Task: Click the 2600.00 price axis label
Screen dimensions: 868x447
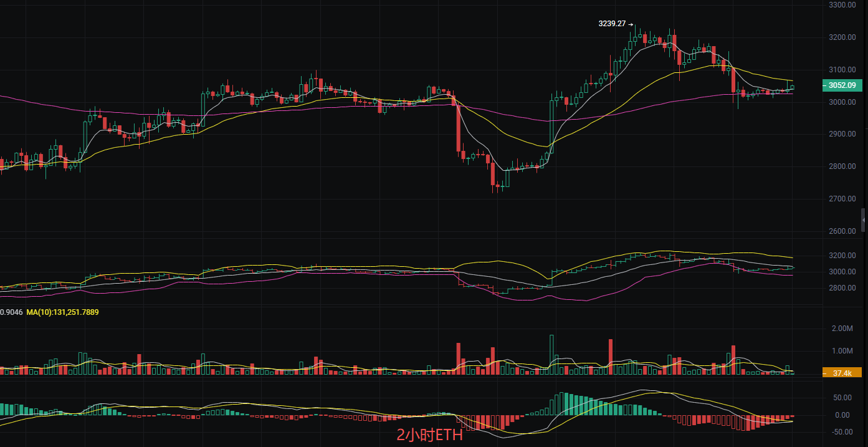Action: pos(842,231)
